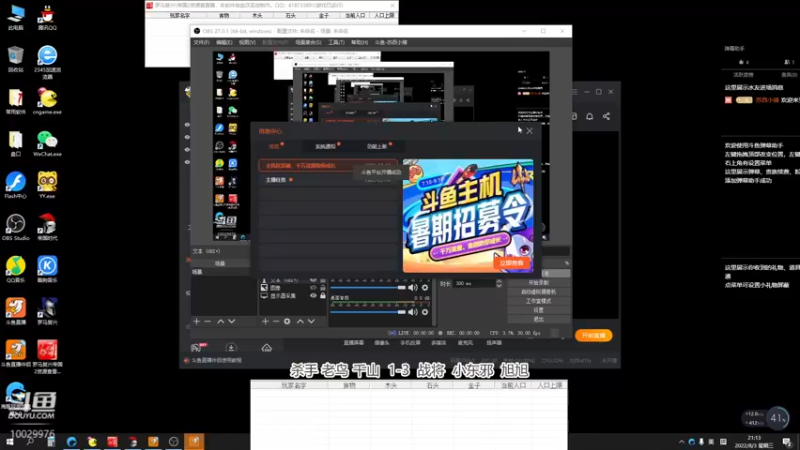Image resolution: width=800 pixels, height=450 pixels.
Task: Mute the upper audio mixer channel
Action: pos(412,288)
